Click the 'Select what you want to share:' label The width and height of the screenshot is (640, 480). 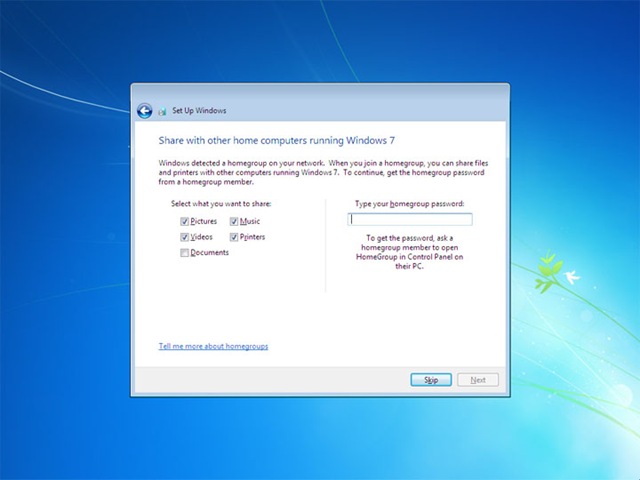(221, 204)
